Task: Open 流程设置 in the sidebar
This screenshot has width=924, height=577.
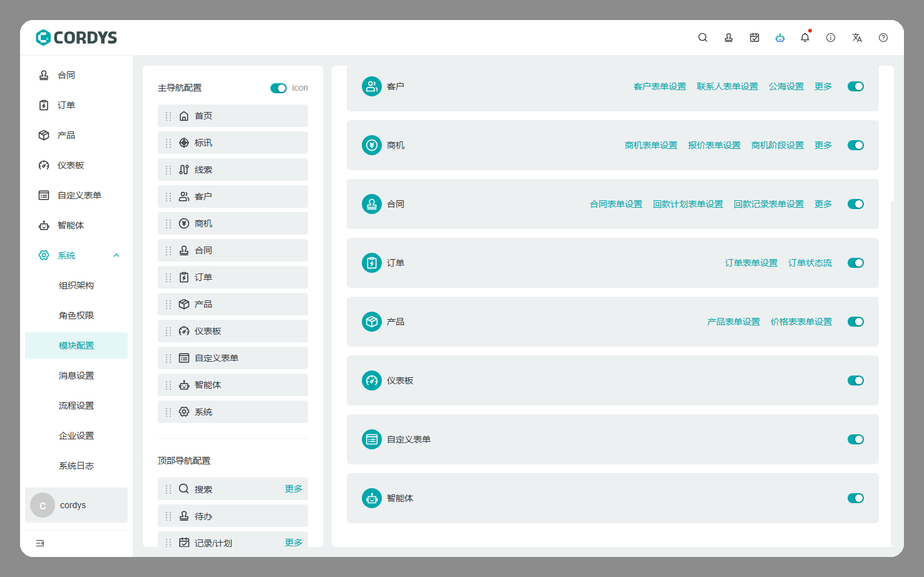Action: tap(76, 406)
